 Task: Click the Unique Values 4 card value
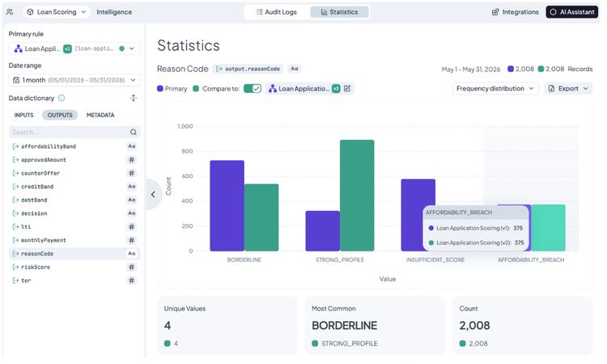pos(168,326)
